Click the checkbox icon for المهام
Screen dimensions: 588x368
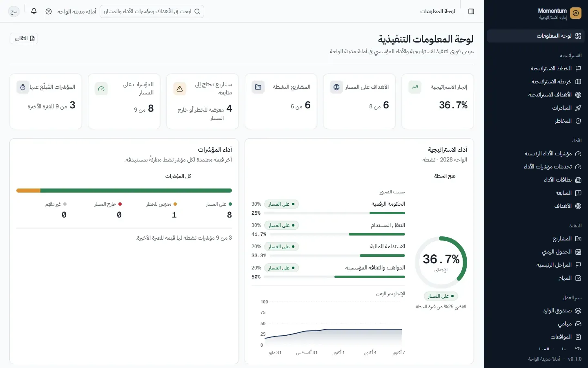point(578,278)
